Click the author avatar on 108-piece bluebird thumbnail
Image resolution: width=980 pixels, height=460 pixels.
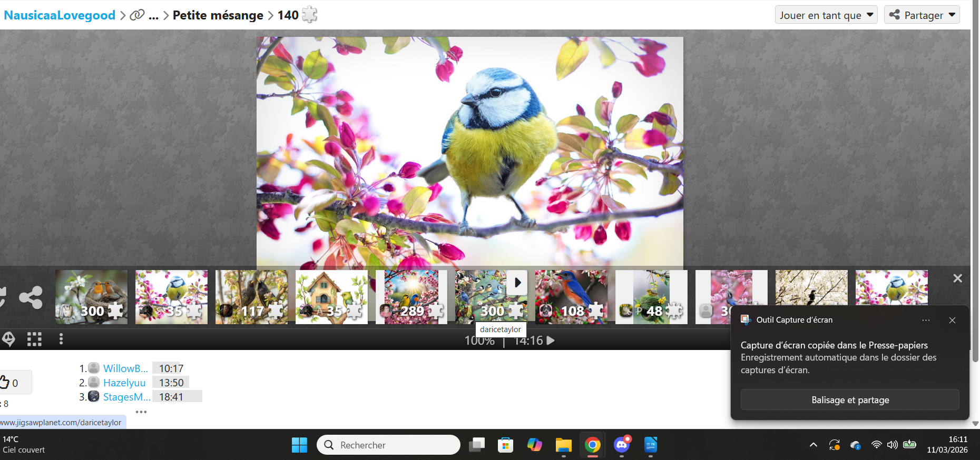coord(547,311)
